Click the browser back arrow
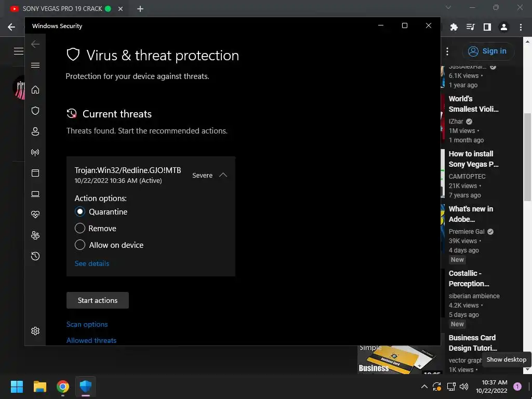Viewport: 532px width, 399px height. (11, 27)
